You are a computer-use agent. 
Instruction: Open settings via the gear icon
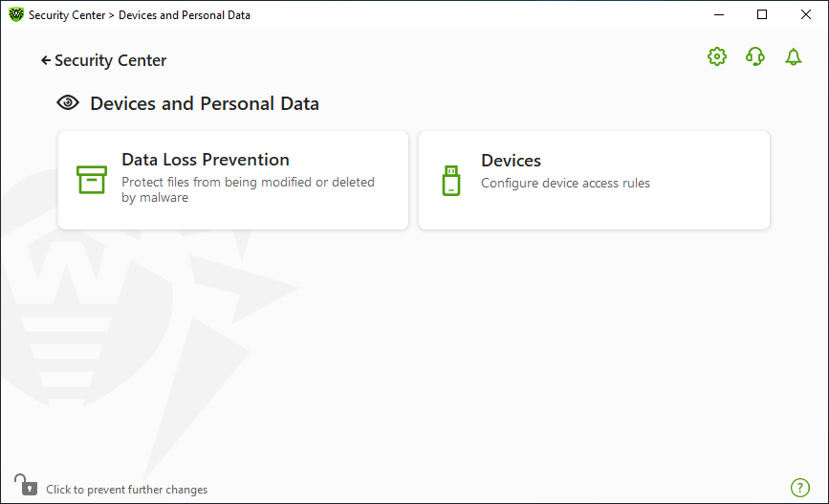pyautogui.click(x=717, y=56)
